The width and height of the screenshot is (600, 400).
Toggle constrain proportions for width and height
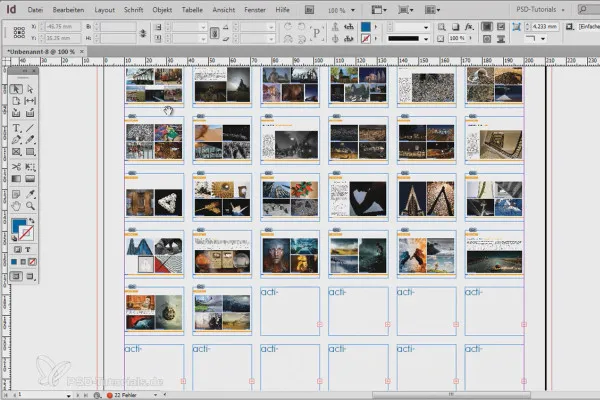143,33
